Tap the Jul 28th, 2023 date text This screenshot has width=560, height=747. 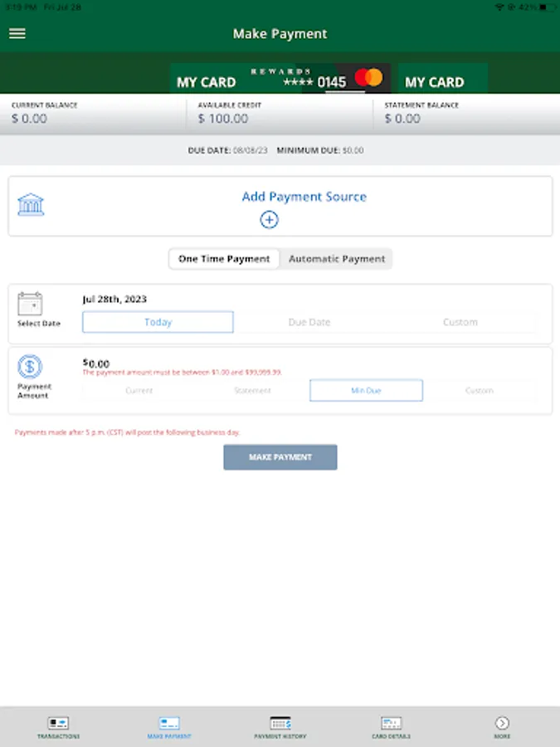click(x=114, y=299)
